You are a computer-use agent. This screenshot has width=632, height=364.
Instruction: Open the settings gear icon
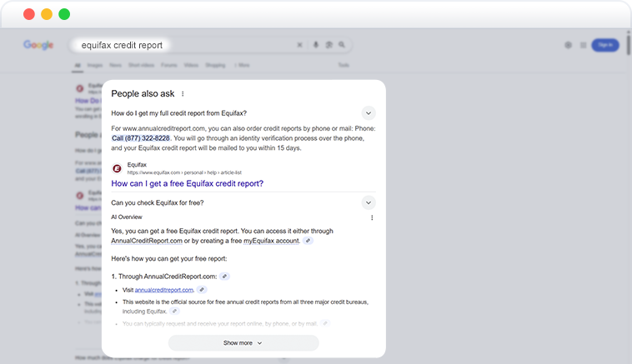[x=568, y=45]
